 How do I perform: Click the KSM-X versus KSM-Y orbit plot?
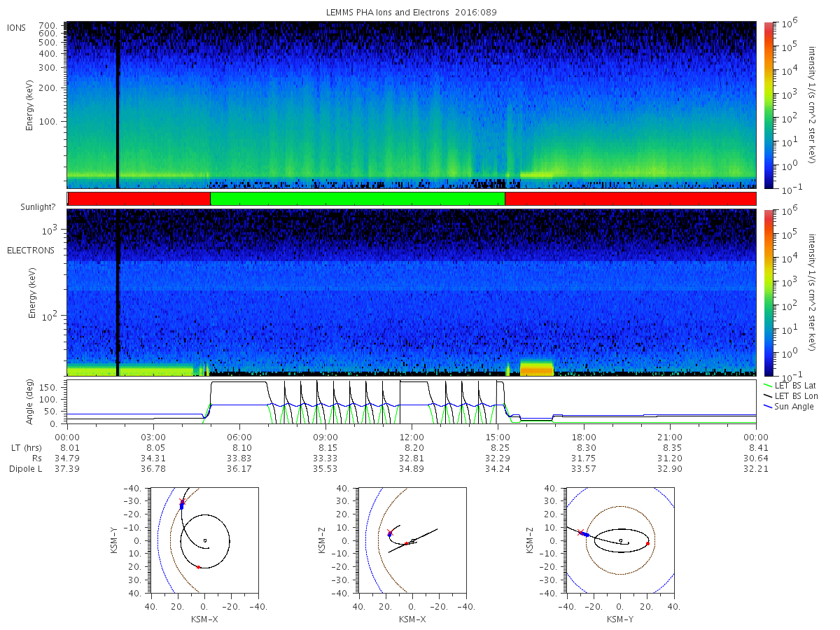(204, 540)
